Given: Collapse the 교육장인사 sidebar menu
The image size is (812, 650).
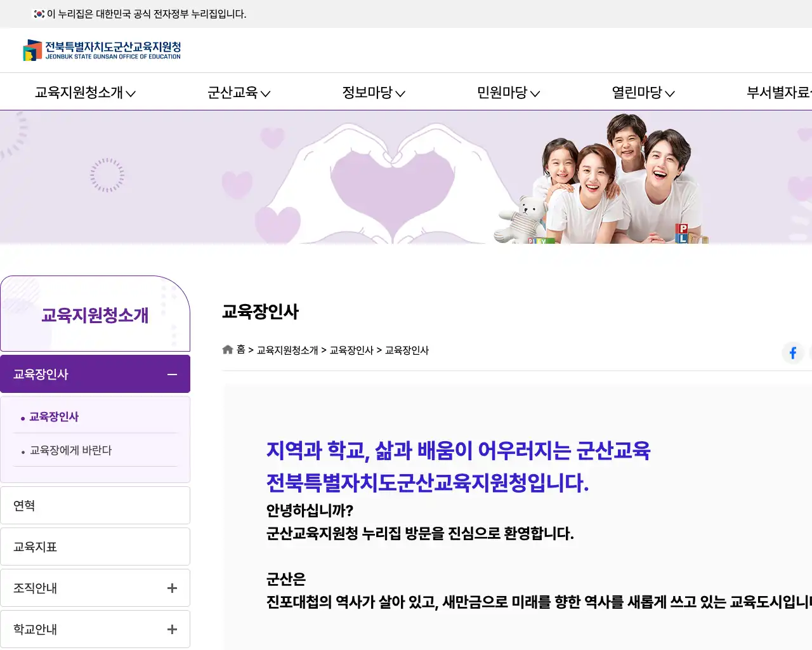Looking at the screenshot, I should (171, 374).
